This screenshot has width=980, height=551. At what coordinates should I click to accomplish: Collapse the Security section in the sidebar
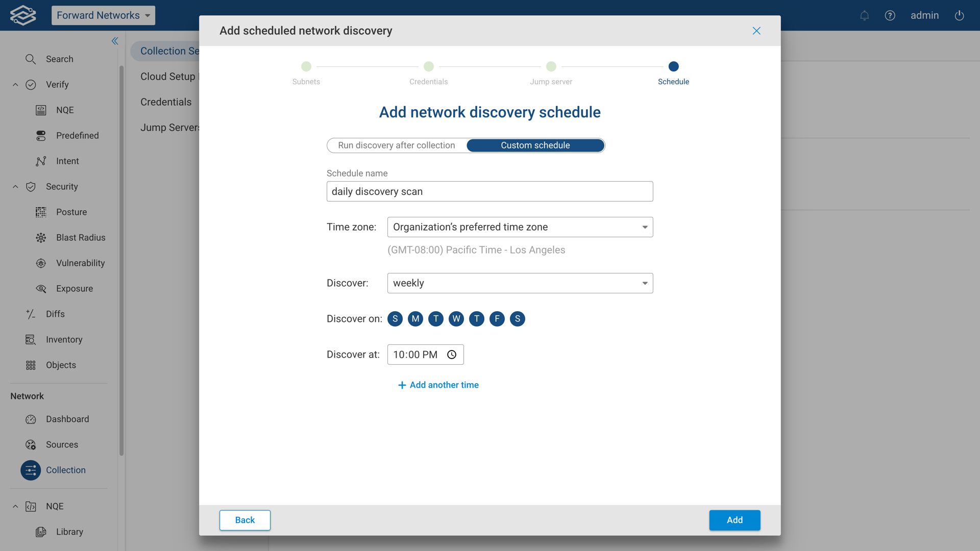tap(15, 186)
